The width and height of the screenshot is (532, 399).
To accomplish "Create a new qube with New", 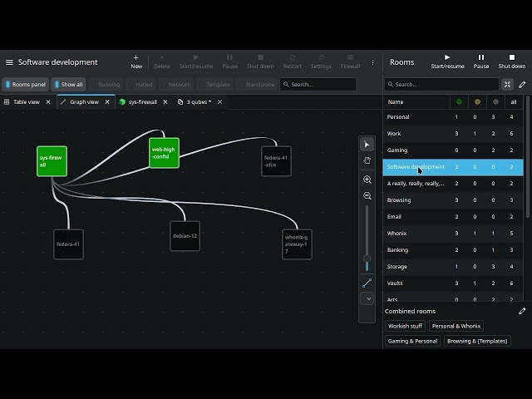I will click(136, 62).
